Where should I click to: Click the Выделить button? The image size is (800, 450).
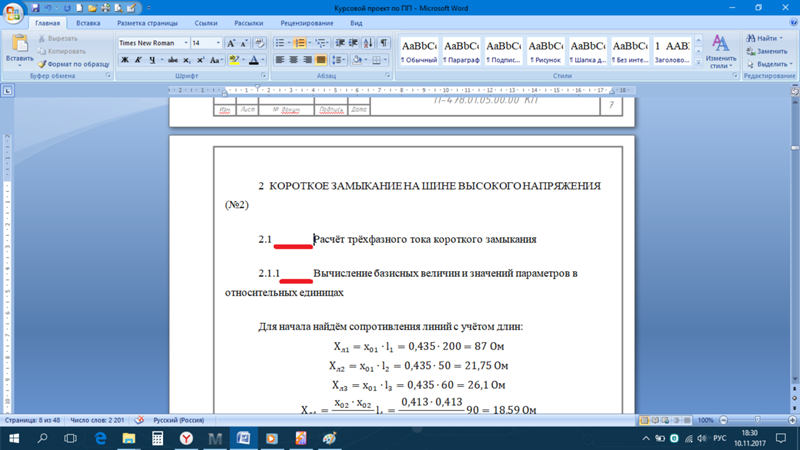(x=769, y=64)
